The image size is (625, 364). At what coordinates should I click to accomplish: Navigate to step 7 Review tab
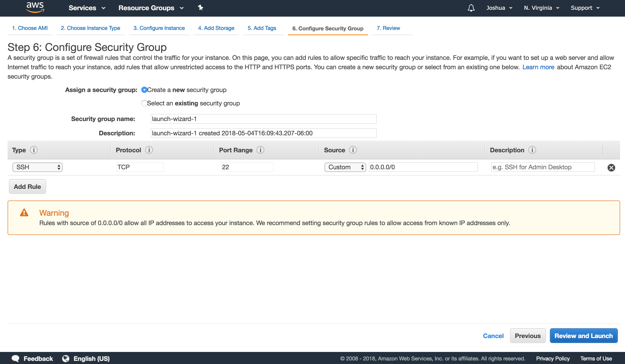coord(388,28)
